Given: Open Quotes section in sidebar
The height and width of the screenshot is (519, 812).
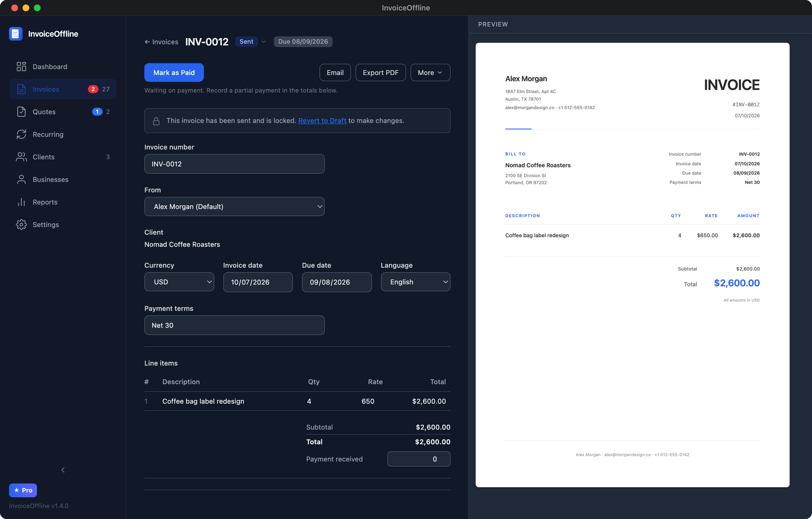Looking at the screenshot, I should 44,112.
